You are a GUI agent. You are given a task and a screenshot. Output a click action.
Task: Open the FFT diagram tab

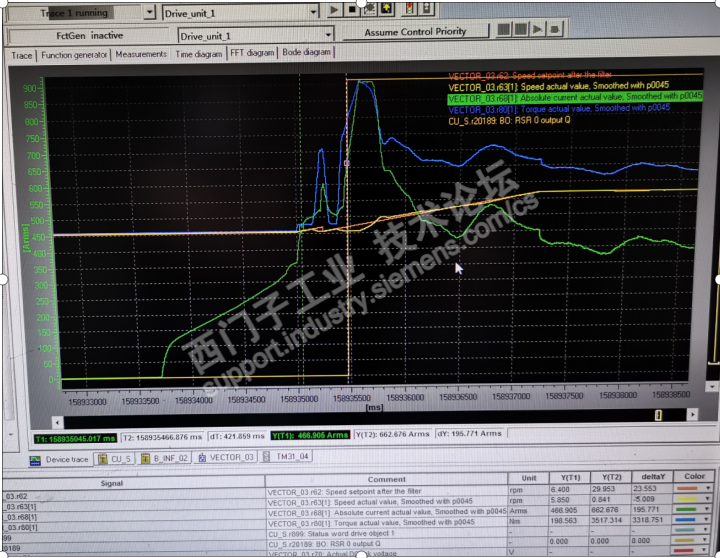252,53
